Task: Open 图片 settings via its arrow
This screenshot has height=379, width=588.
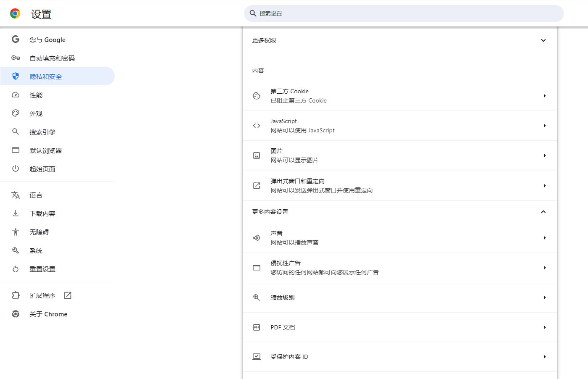Action: pos(545,155)
